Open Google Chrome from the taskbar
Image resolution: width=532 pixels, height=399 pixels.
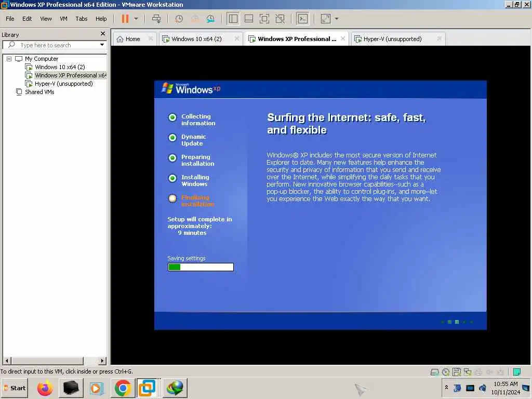[123, 388]
